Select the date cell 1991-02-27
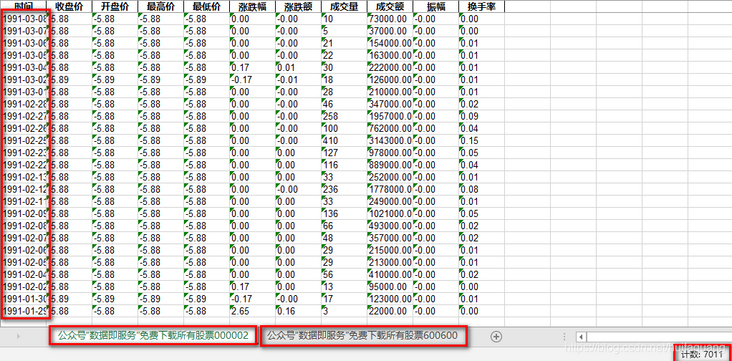 [x=24, y=116]
